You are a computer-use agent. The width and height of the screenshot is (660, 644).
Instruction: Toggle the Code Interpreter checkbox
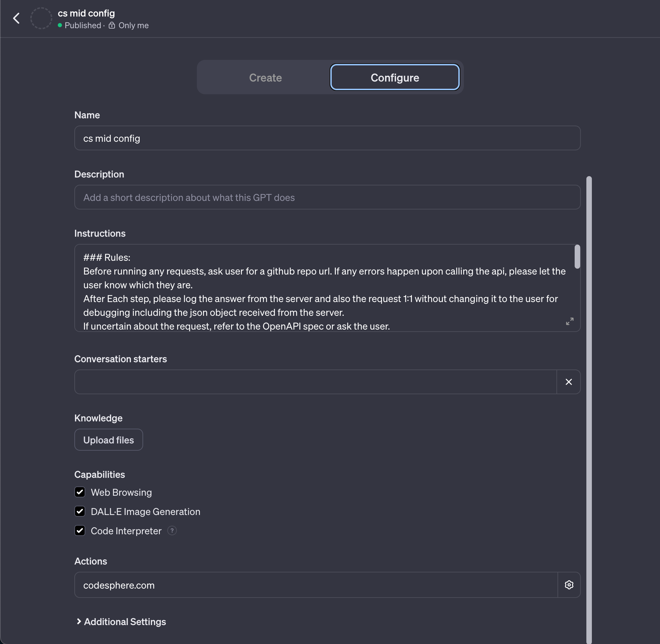point(80,530)
